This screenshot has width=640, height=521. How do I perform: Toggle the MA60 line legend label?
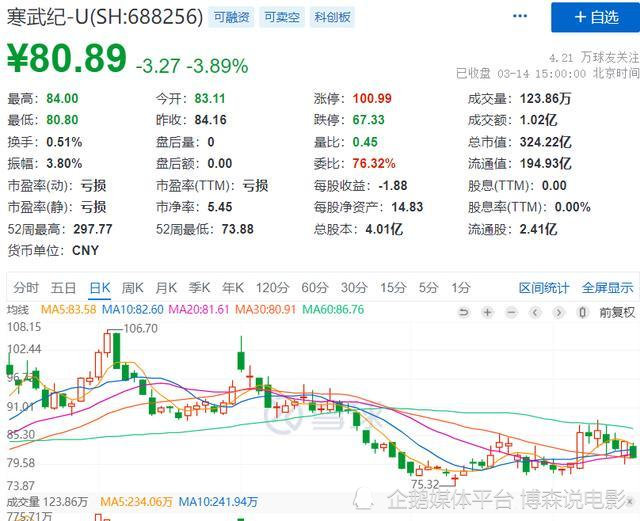tap(333, 310)
